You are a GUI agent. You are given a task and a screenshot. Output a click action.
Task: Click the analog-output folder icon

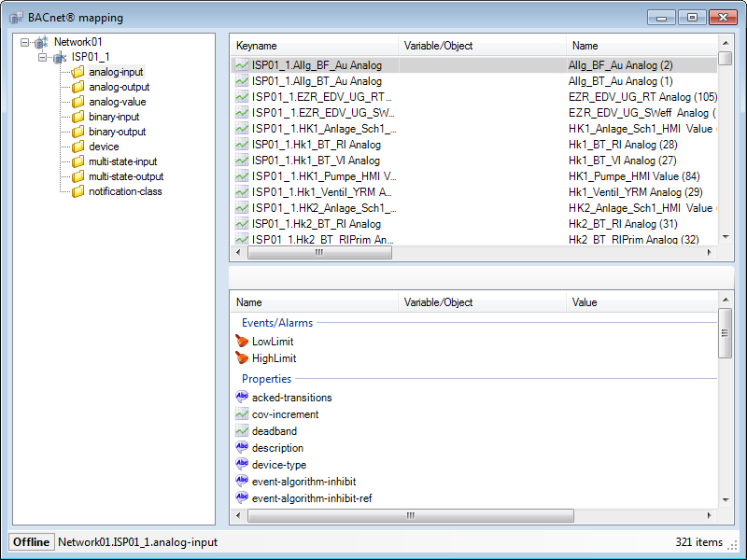coord(78,87)
